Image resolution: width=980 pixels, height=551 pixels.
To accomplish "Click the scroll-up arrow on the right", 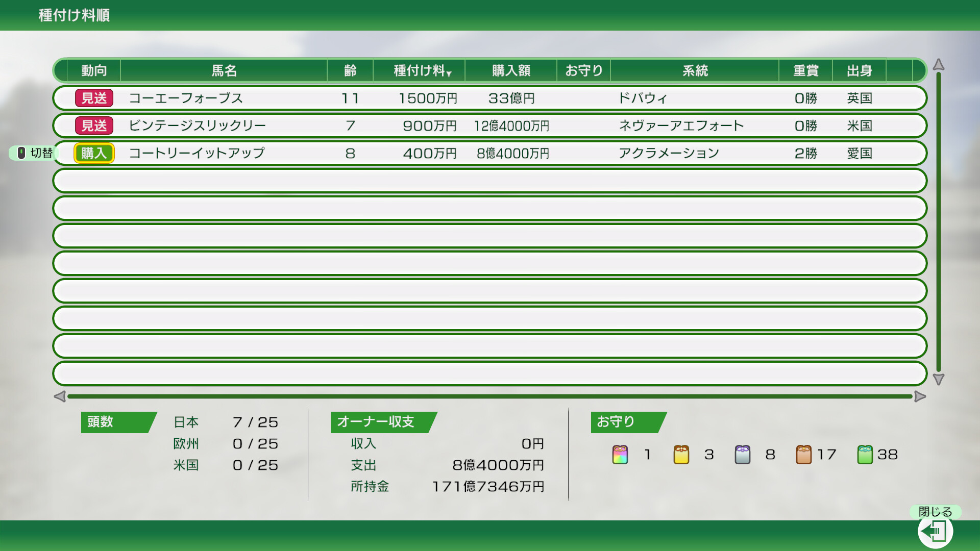I will pyautogui.click(x=938, y=65).
